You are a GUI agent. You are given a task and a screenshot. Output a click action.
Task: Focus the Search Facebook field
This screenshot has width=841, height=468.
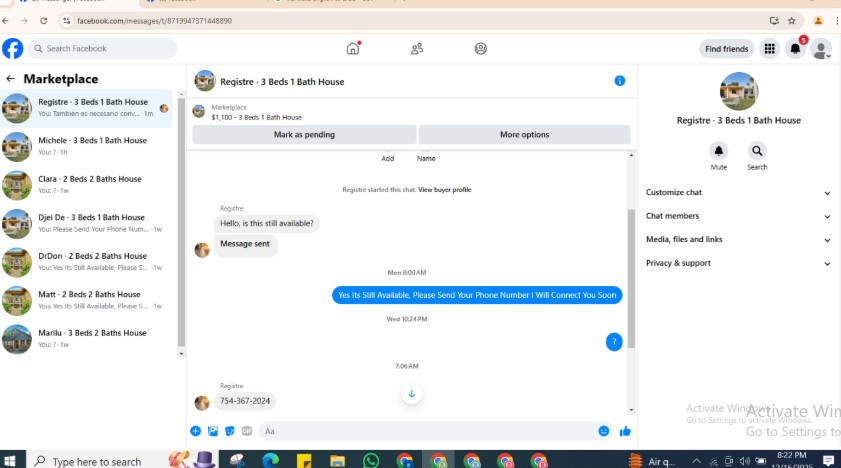pos(102,48)
